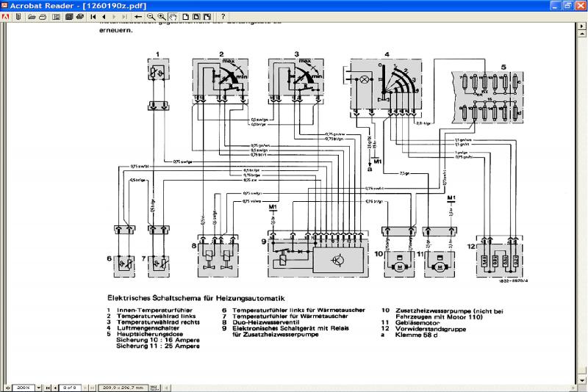The image size is (588, 392).
Task: Click legend entry 'Hauptsicherungsdose'
Action: (150, 333)
